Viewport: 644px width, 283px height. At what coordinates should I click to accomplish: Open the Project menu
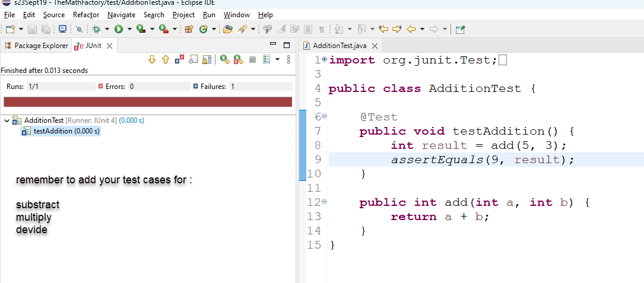(x=183, y=15)
